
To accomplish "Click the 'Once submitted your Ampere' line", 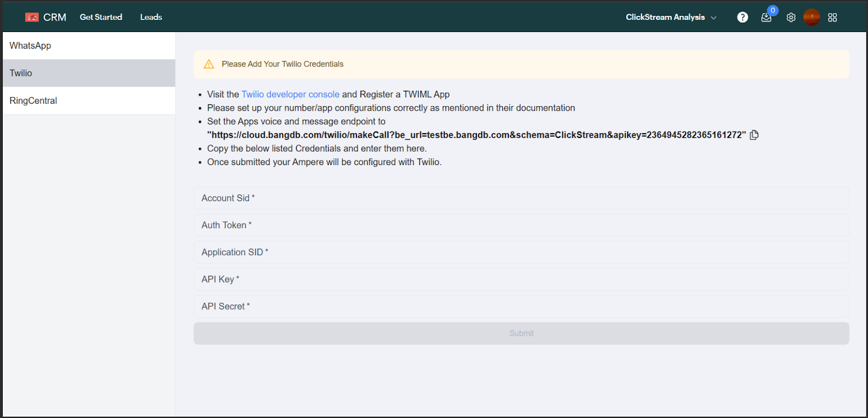I will 324,162.
